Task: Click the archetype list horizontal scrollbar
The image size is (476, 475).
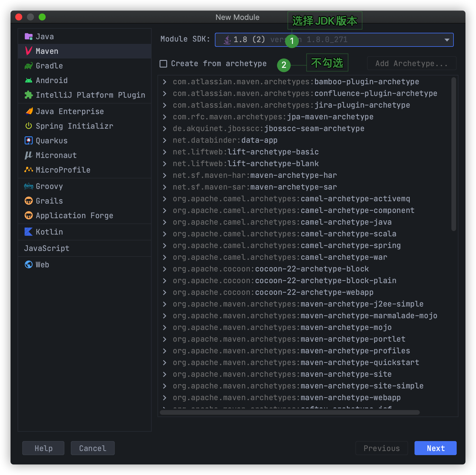Action: point(290,412)
